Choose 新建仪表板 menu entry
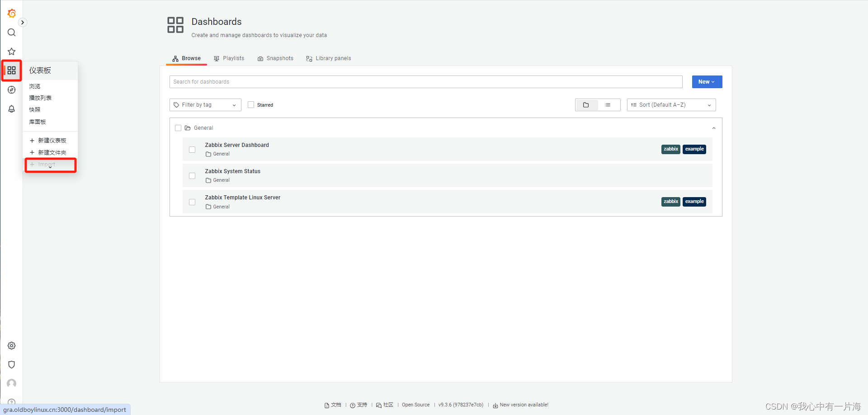The image size is (868, 415). (x=48, y=141)
